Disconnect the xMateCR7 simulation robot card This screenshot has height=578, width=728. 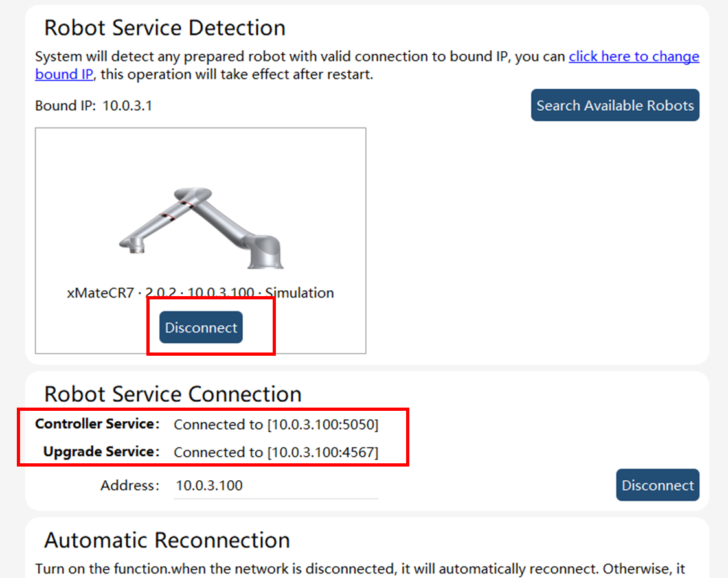pyautogui.click(x=201, y=327)
